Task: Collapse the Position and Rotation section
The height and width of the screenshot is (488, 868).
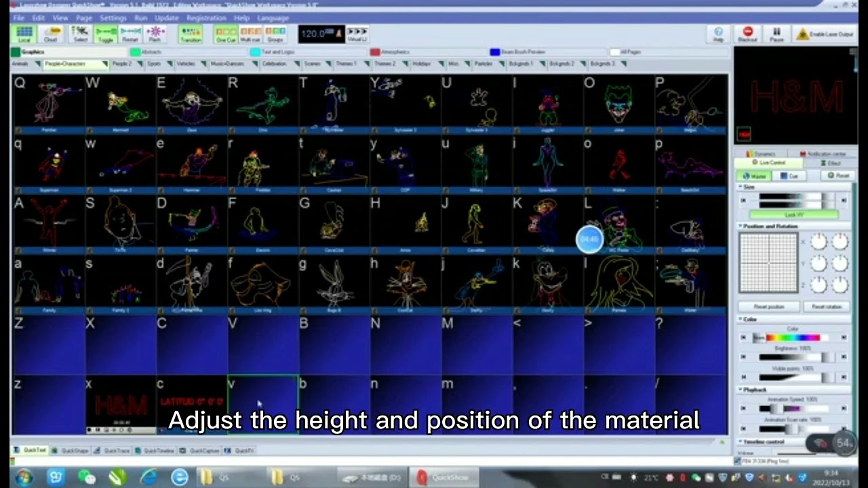Action: click(741, 226)
